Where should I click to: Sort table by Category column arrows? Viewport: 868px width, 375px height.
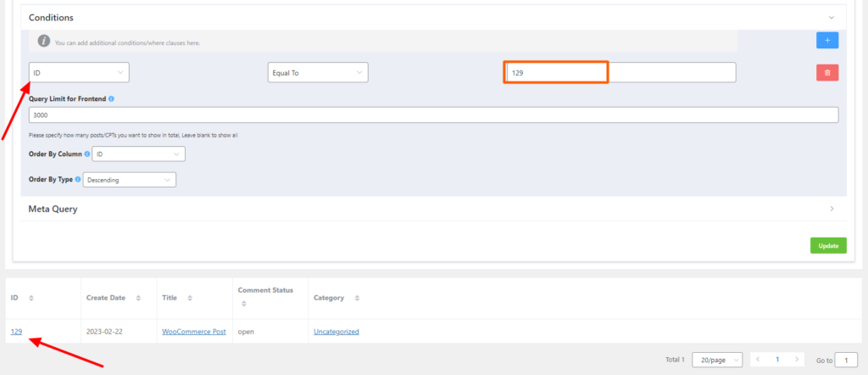click(x=357, y=299)
